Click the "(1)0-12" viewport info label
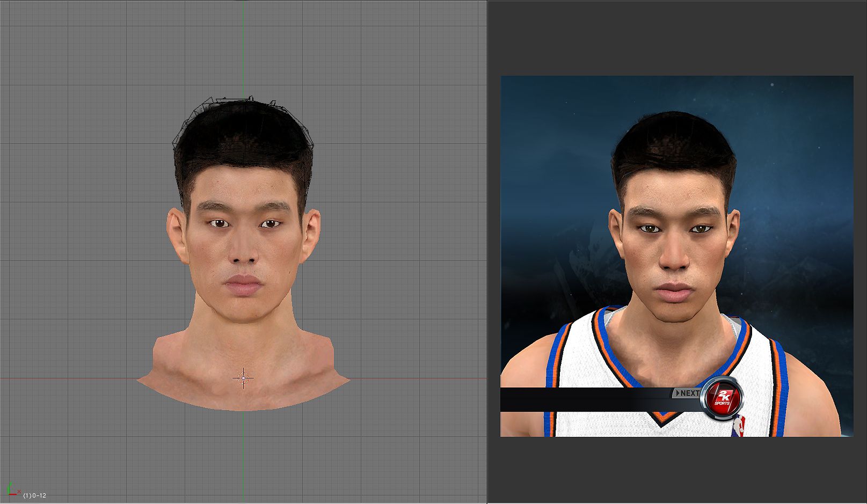This screenshot has height=504, width=867. coord(35,495)
